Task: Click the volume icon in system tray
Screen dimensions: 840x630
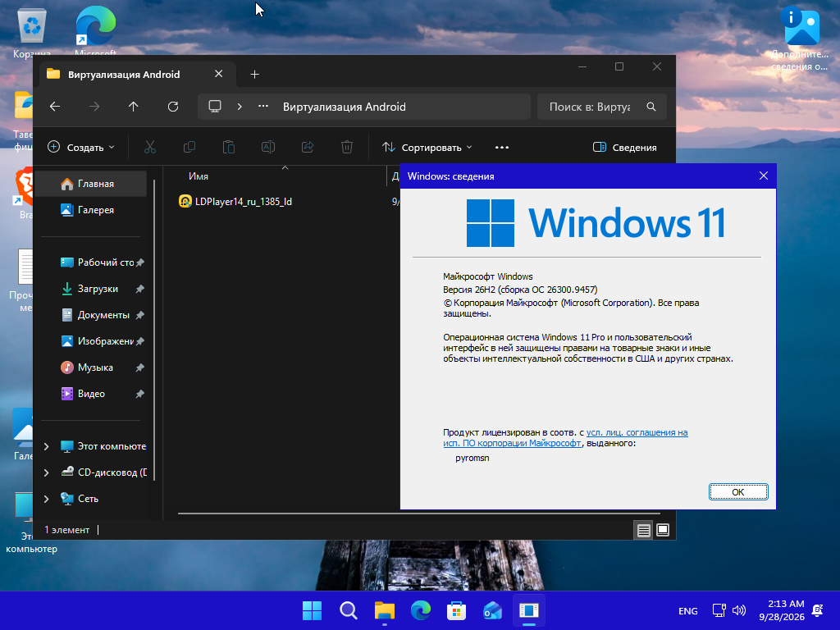Action: 739,610
